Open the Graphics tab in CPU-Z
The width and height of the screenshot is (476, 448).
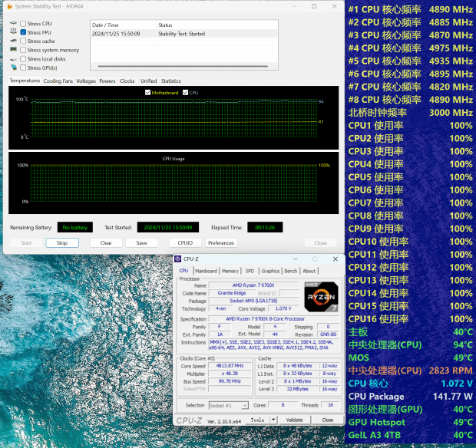point(270,271)
